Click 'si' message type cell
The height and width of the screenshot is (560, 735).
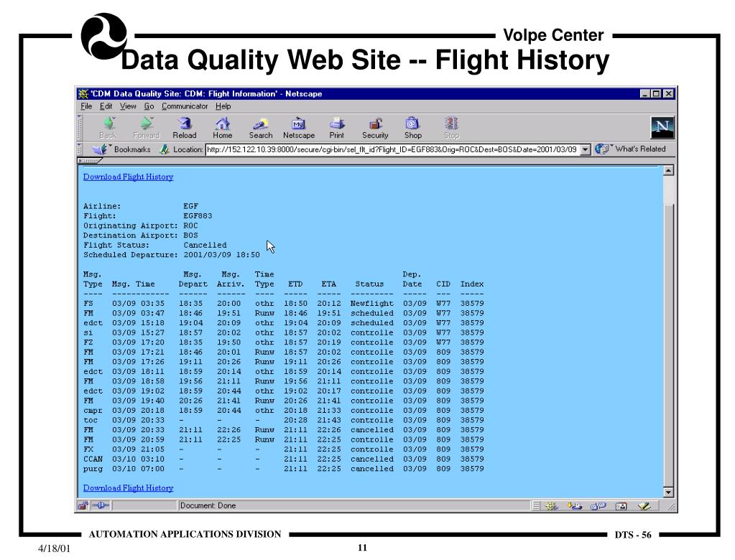pyautogui.click(x=88, y=332)
